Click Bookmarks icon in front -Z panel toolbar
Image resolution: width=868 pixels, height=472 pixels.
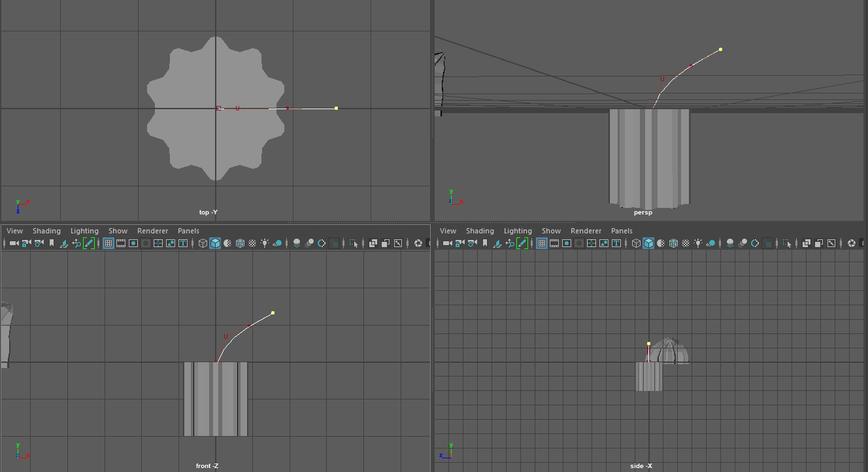pos(52,243)
